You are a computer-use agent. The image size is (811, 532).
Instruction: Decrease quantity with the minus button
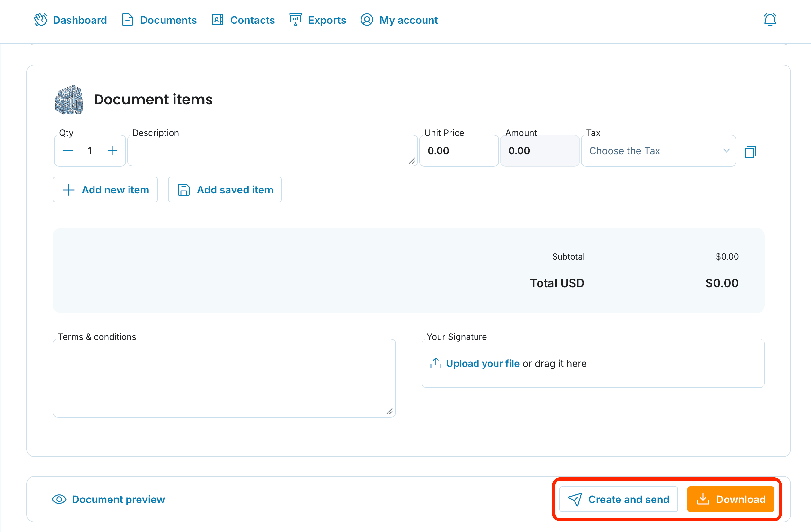[x=68, y=151]
